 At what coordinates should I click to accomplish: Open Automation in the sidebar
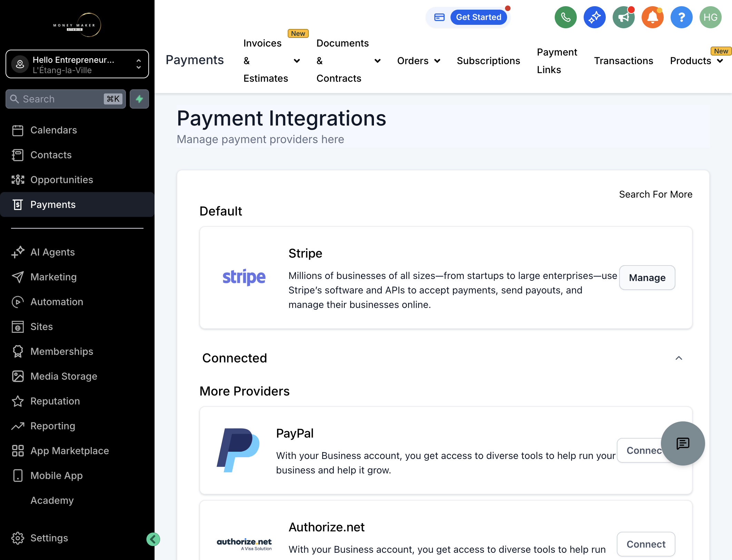tap(77, 302)
